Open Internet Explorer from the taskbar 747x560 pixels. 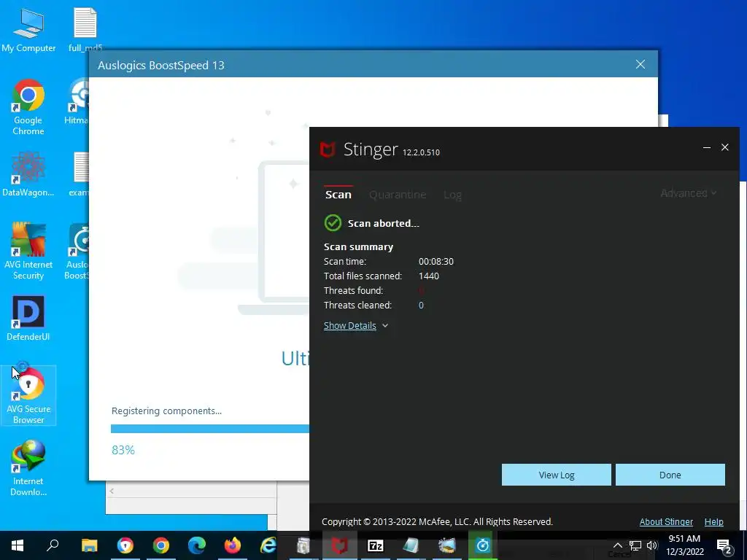click(x=268, y=545)
